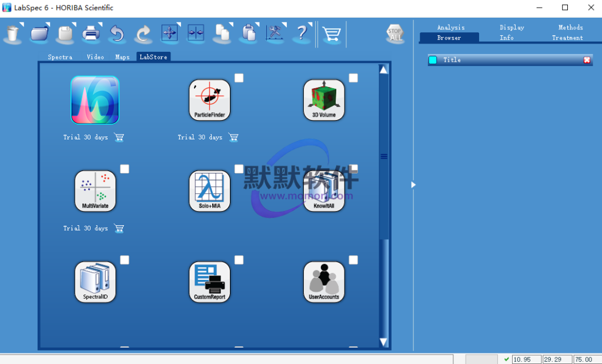Open help with the question mark icon

click(302, 34)
